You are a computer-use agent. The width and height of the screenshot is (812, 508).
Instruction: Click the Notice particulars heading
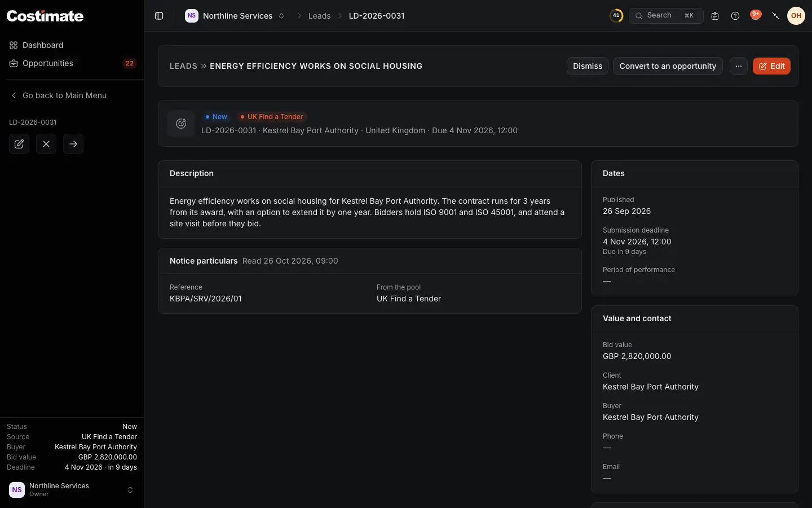204,261
